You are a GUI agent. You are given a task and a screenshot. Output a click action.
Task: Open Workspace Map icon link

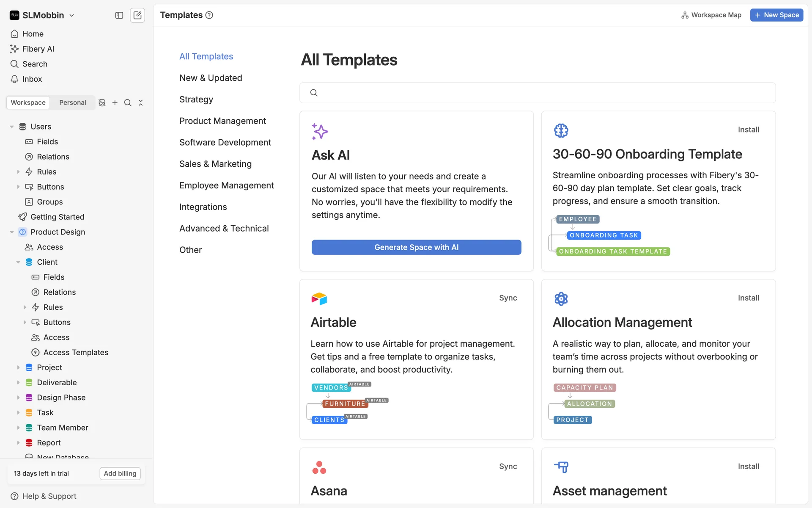point(711,15)
